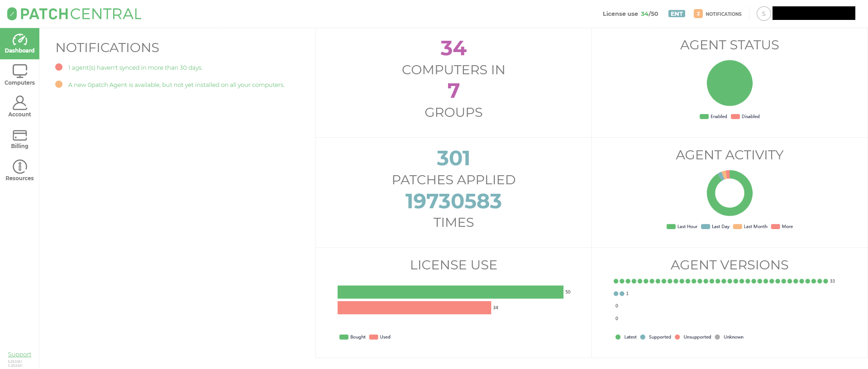Viewport: 868px width, 369px height.
Task: Click the Unknown legend in Agent Versions
Action: pyautogui.click(x=729, y=337)
